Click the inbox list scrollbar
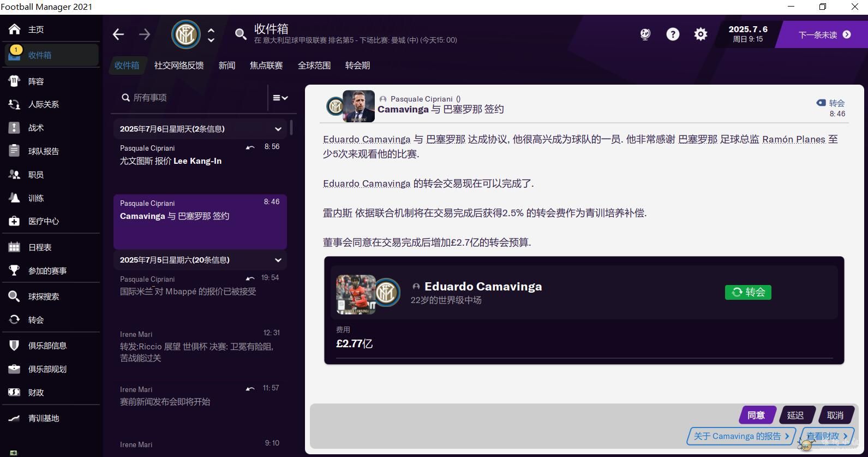The image size is (868, 457). (291, 127)
